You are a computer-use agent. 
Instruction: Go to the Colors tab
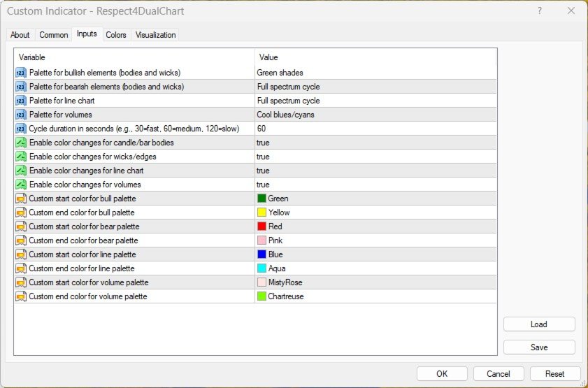point(116,35)
